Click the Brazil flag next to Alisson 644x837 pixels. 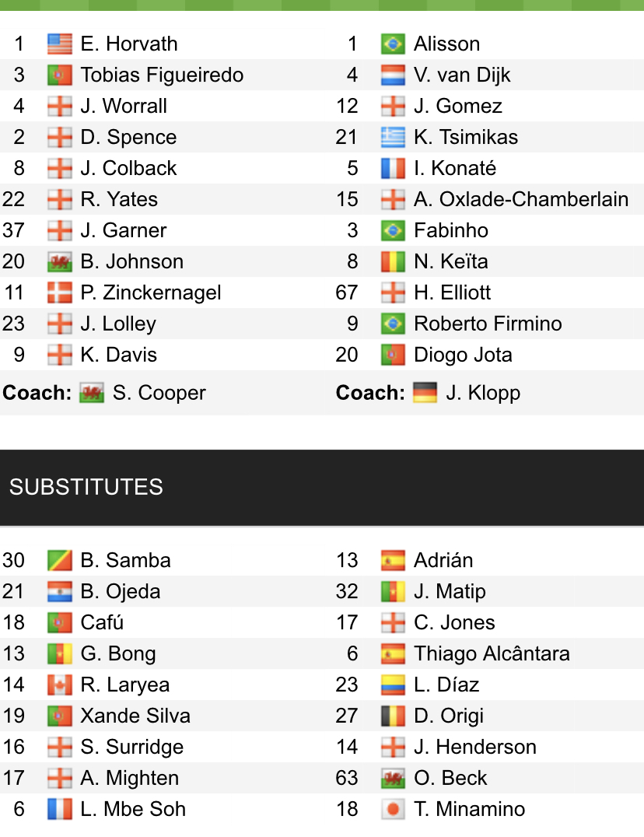pos(393,44)
